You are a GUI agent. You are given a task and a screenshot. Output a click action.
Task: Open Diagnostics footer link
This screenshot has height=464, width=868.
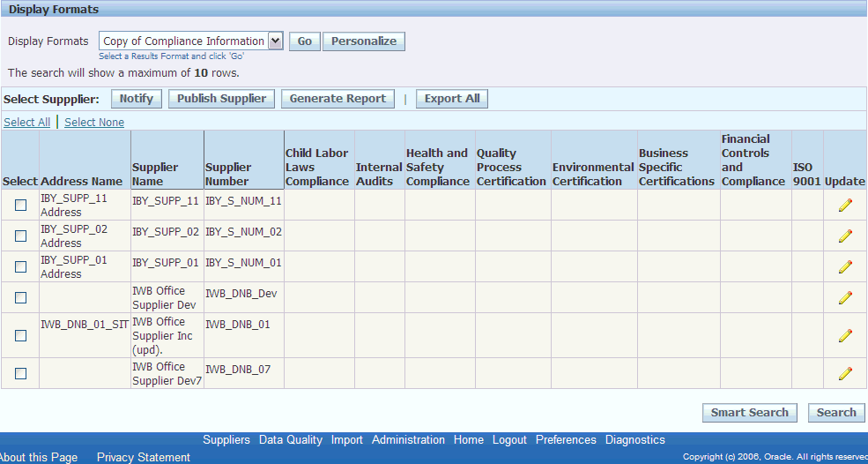(635, 439)
